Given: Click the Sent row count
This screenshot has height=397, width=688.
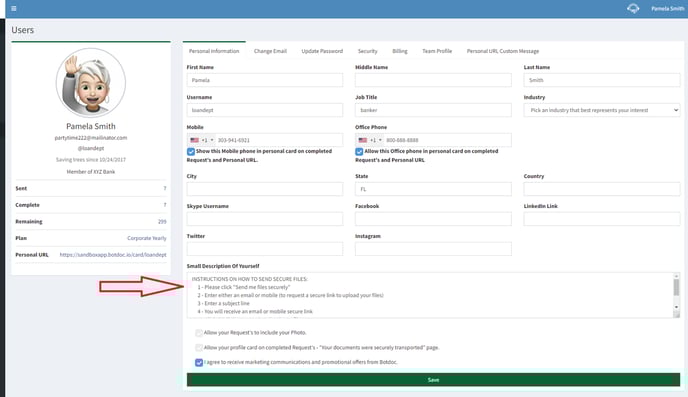Looking at the screenshot, I should pyautogui.click(x=165, y=188).
